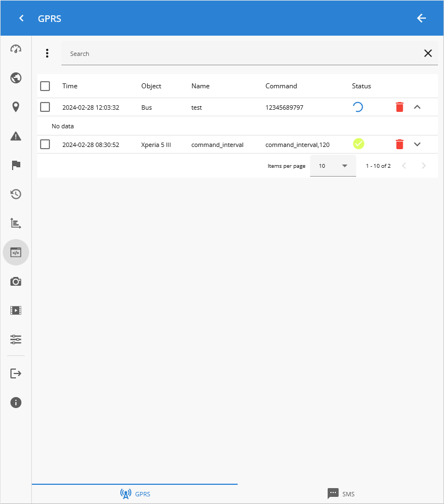This screenshot has height=504, width=444.
Task: Collapse the expanded Bus command row
Action: [x=417, y=107]
